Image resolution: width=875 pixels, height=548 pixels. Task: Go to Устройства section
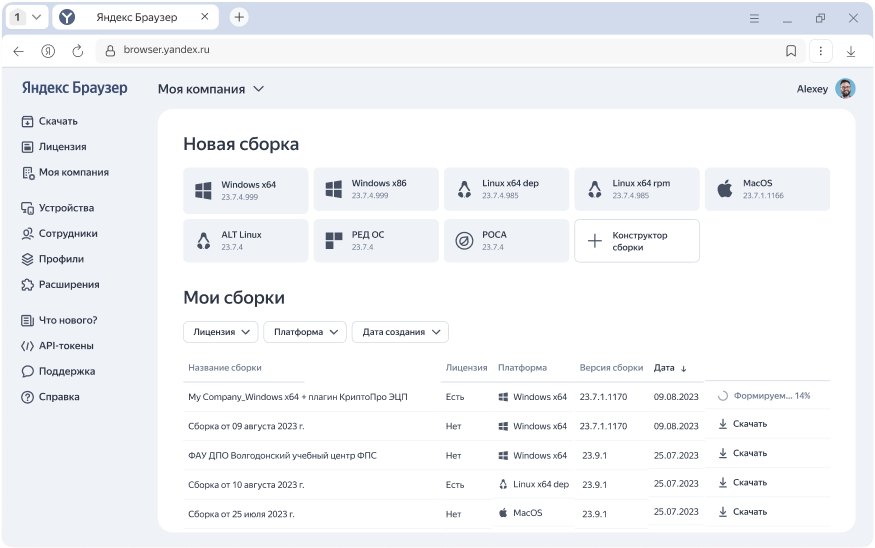click(57, 208)
